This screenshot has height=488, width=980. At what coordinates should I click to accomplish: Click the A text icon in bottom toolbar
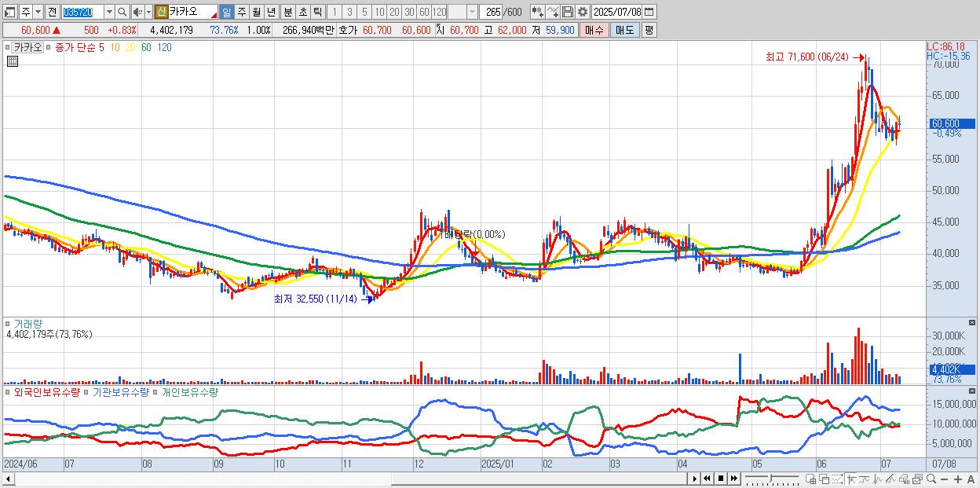click(x=971, y=479)
